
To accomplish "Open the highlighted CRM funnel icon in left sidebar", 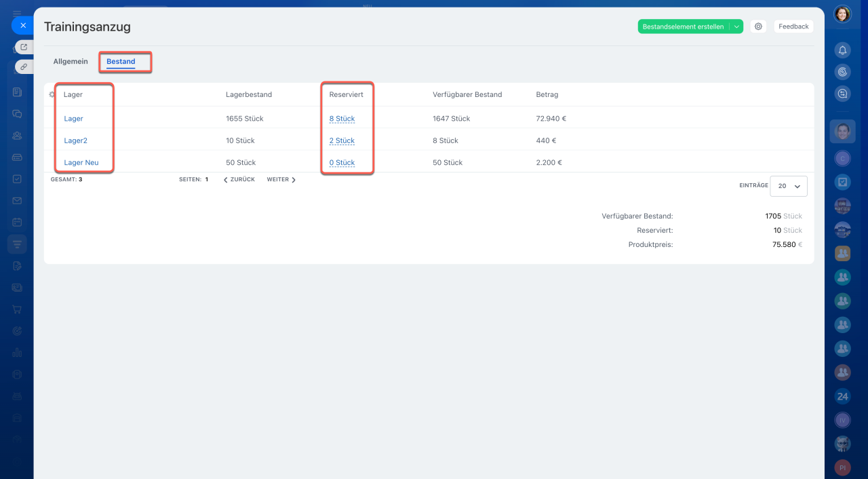I will point(17,244).
